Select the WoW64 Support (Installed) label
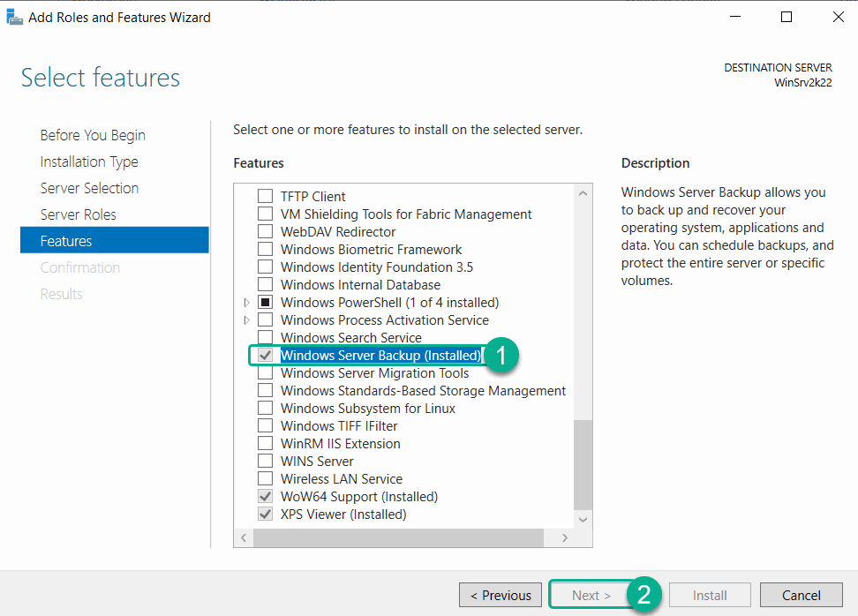The image size is (858, 616). coord(359,497)
